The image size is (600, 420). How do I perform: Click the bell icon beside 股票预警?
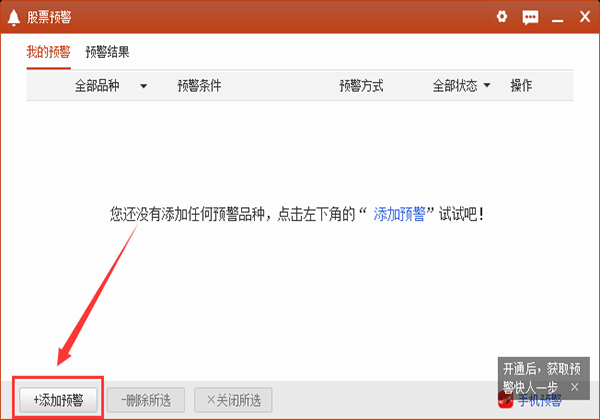point(14,18)
